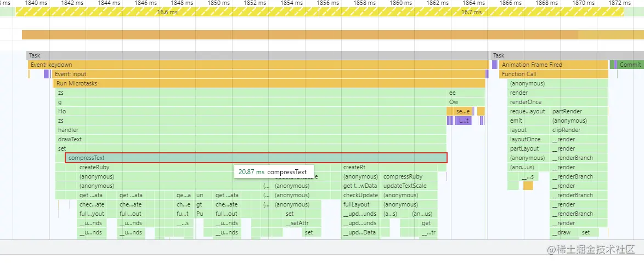This screenshot has width=644, height=264.
Task: Select the __setAttr function bar
Action: point(297,223)
